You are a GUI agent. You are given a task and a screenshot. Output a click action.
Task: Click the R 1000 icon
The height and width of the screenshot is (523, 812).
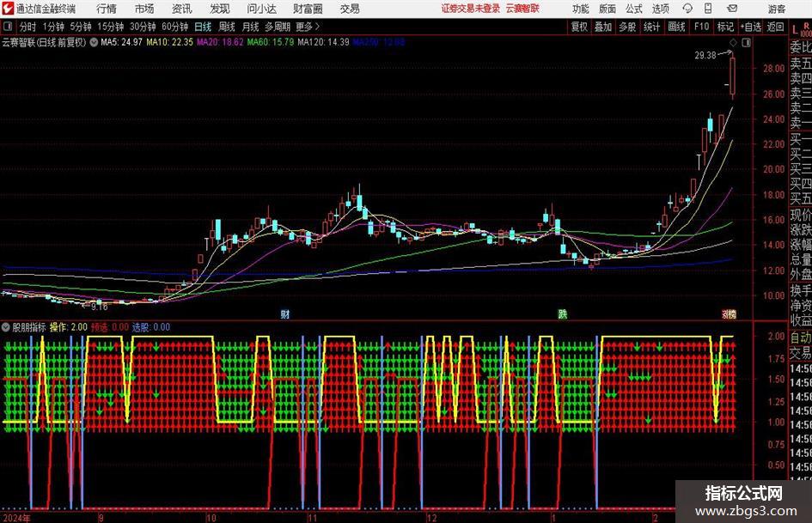pyautogui.click(x=806, y=29)
